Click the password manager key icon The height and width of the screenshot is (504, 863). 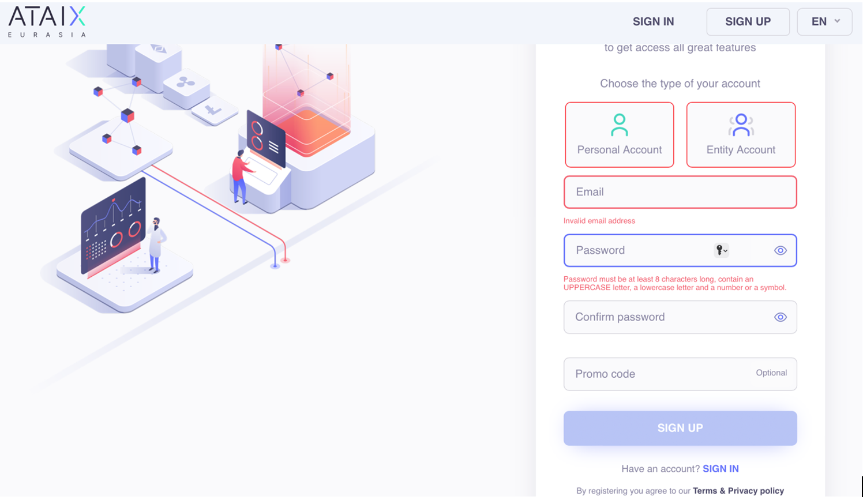721,250
